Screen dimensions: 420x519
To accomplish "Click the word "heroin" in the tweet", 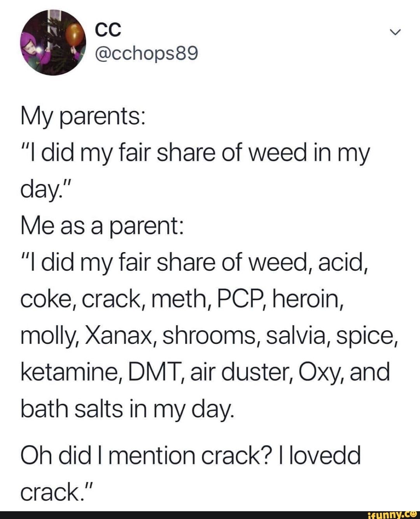I will (307, 299).
